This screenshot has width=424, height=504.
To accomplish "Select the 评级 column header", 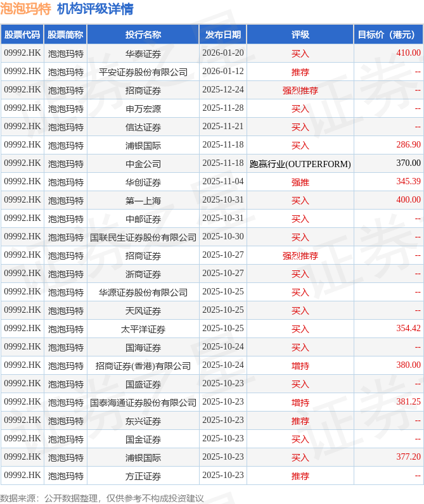I will click(300, 34).
